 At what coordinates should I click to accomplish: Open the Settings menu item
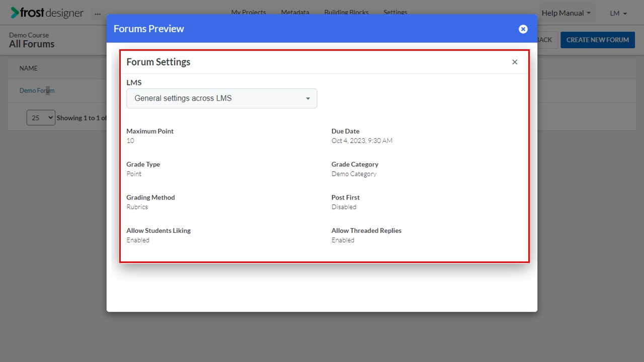395,12
